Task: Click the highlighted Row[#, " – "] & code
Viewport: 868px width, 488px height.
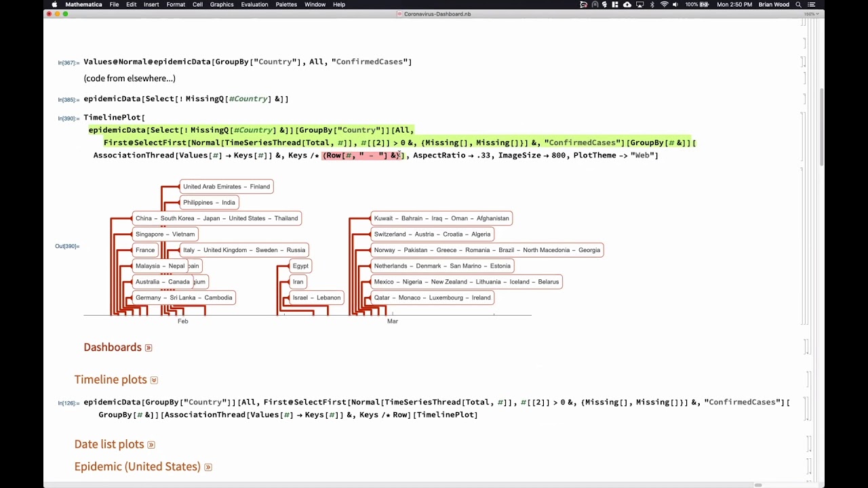Action: (363, 155)
